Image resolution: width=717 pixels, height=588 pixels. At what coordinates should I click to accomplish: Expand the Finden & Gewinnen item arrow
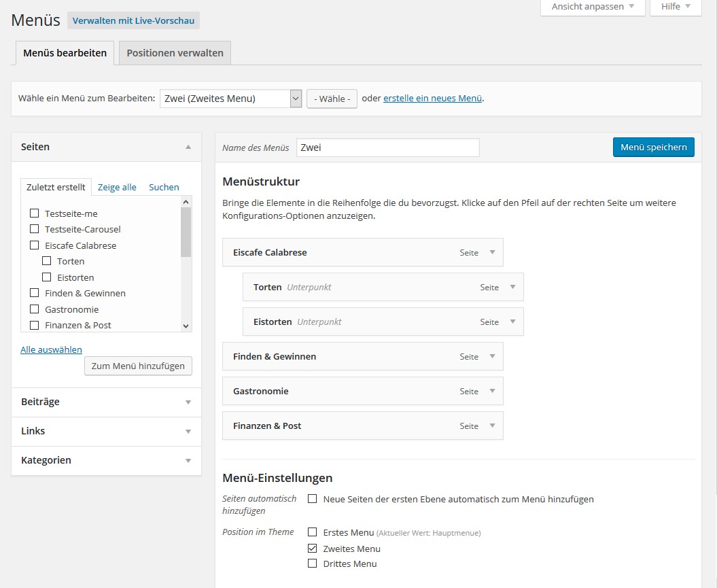tap(493, 356)
